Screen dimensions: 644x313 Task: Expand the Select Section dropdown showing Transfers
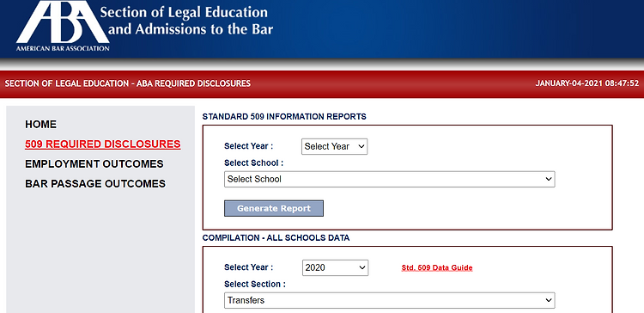click(x=389, y=300)
